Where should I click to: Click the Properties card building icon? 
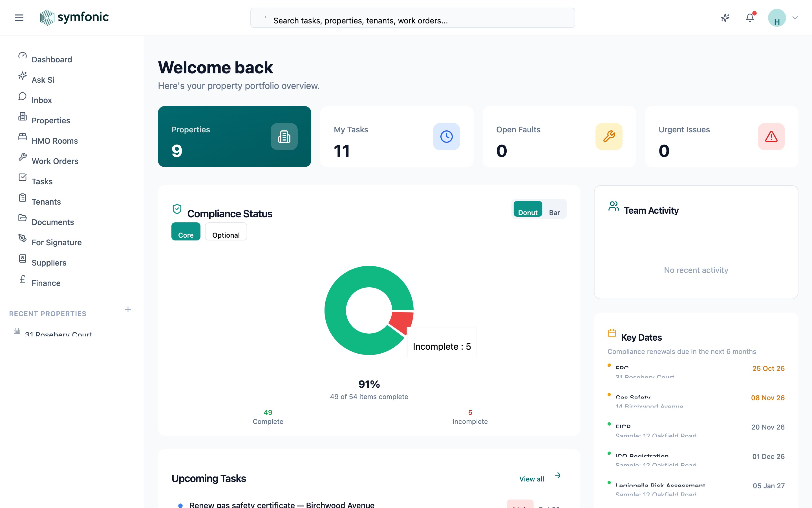pos(284,137)
